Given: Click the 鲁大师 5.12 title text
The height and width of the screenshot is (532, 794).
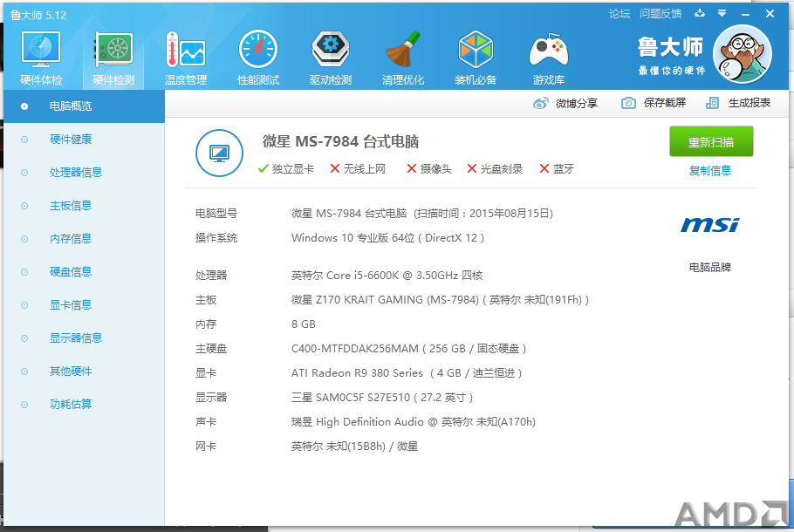Looking at the screenshot, I should click(x=38, y=15).
